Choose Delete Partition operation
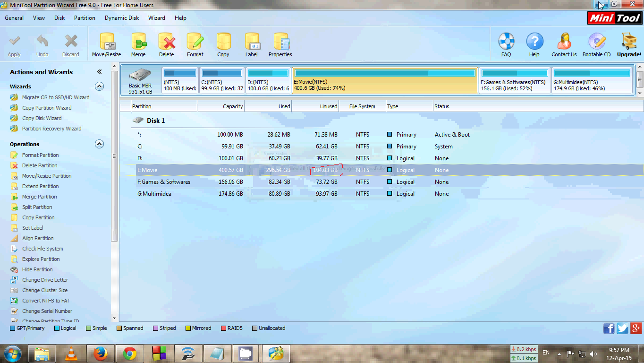 [40, 165]
